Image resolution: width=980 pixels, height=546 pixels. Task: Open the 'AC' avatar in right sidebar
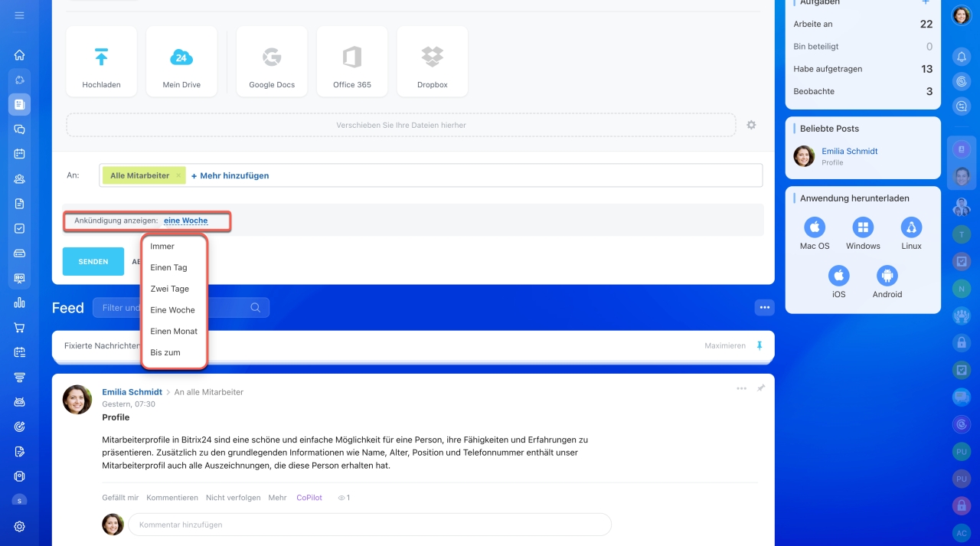(x=962, y=533)
